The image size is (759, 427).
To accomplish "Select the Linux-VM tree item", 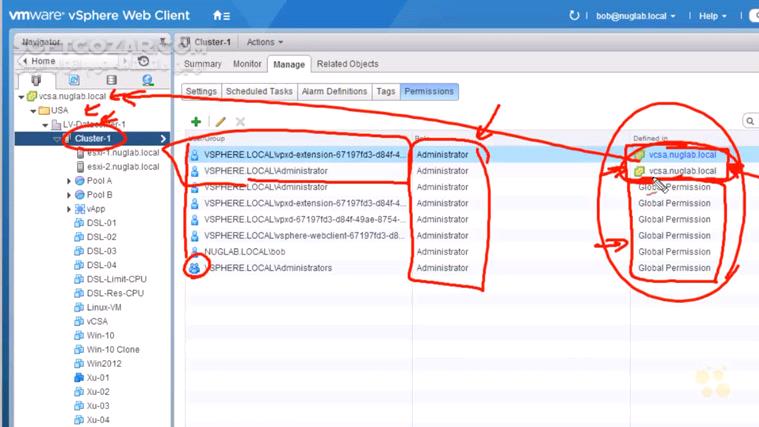I will click(104, 307).
